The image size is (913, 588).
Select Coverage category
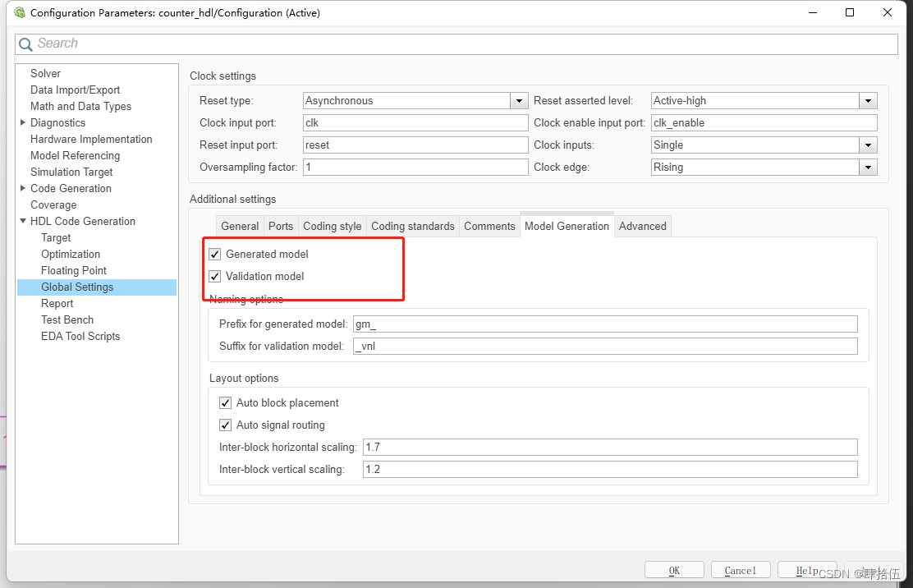pos(53,204)
